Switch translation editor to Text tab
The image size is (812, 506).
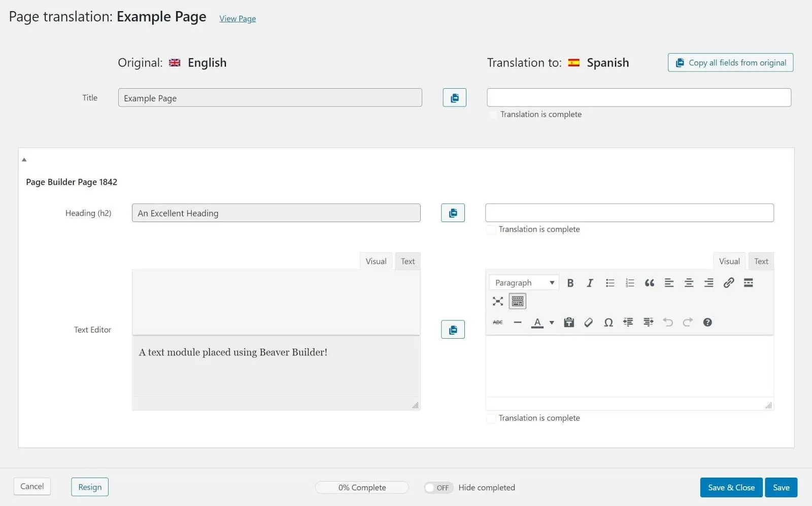[x=761, y=262]
